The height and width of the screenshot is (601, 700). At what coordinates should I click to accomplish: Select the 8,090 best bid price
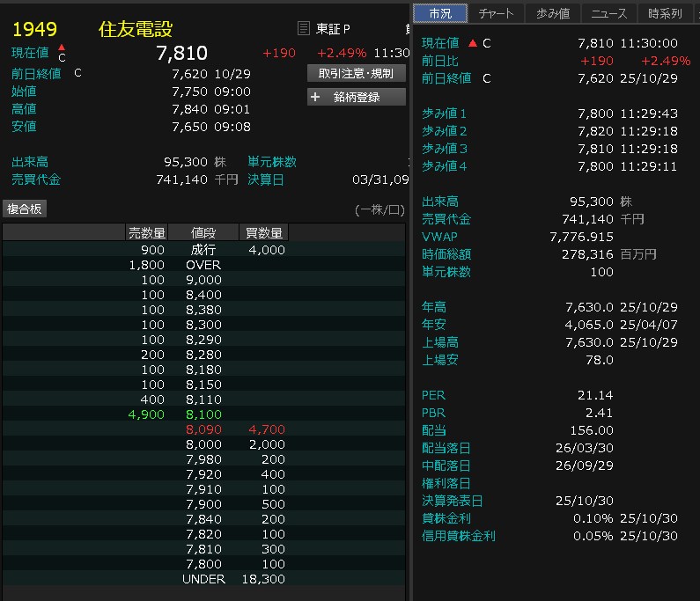click(203, 429)
